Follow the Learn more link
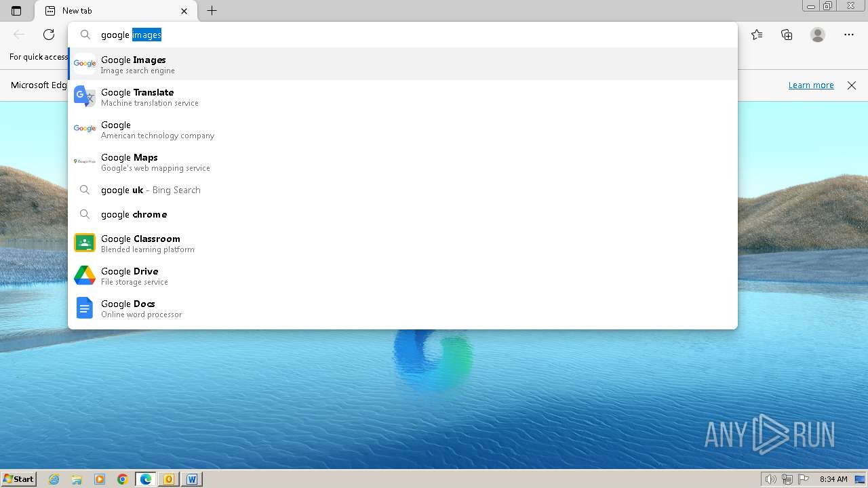The width and height of the screenshot is (868, 488). [x=811, y=85]
